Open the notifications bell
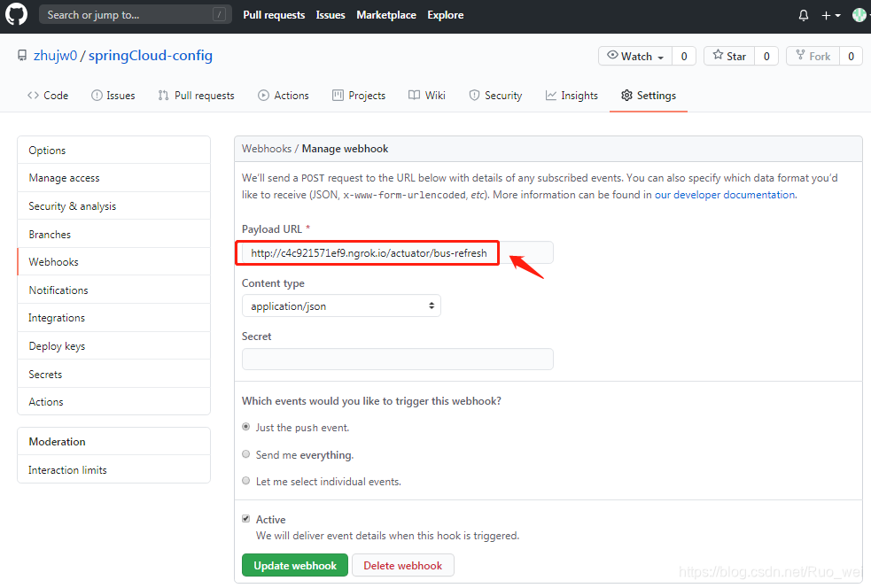The height and width of the screenshot is (588, 871). (804, 16)
